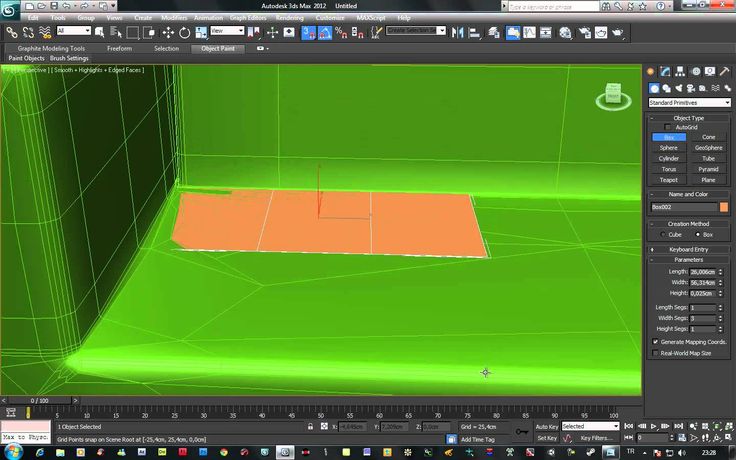
Task: Click the Sphere object type button
Action: pos(668,147)
